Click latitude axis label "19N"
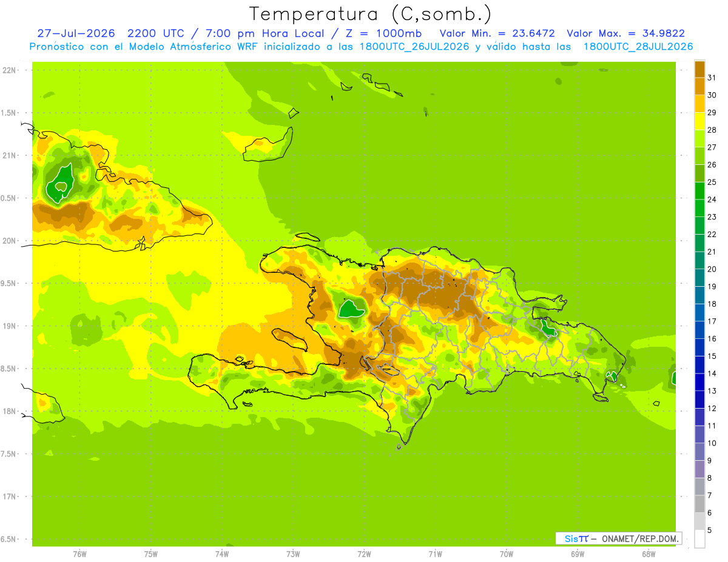Image resolution: width=728 pixels, height=562 pixels. [10, 326]
